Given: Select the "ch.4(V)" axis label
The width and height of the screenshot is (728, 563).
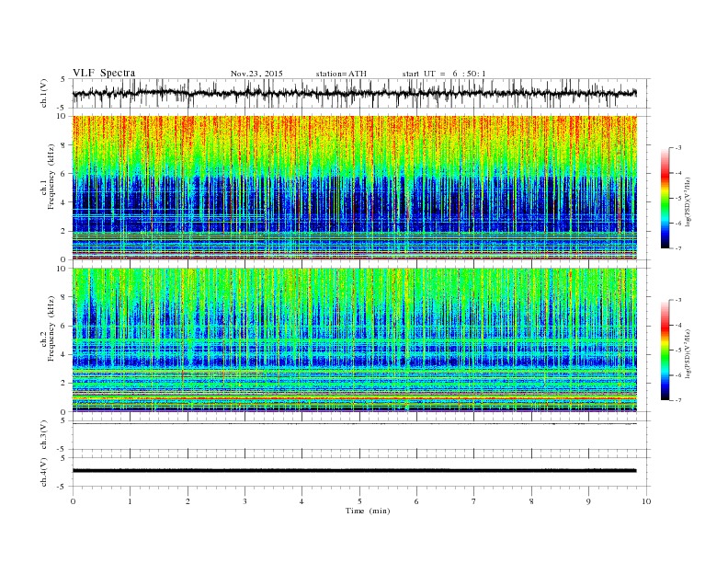Looking at the screenshot, I should 44,472.
